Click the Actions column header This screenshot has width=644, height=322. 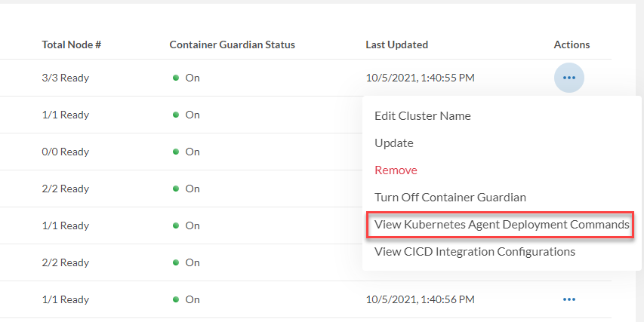click(572, 44)
